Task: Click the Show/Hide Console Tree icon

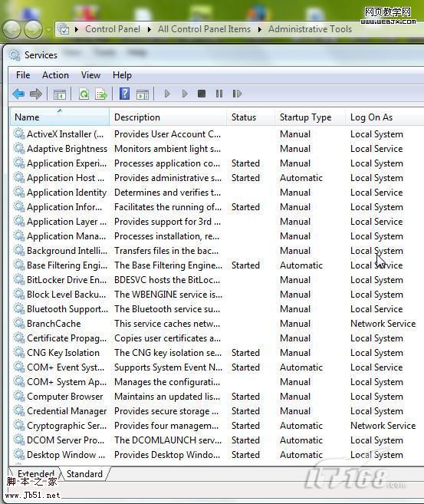Action: point(60,94)
